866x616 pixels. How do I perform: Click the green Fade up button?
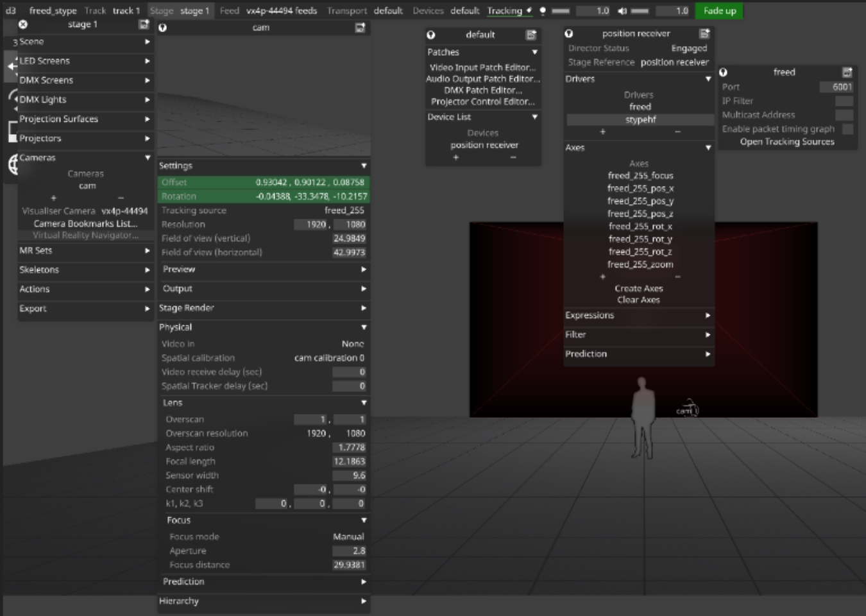[719, 11]
